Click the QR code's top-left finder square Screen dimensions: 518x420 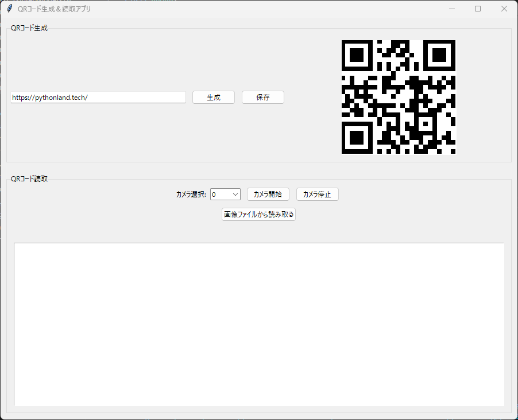pos(357,55)
